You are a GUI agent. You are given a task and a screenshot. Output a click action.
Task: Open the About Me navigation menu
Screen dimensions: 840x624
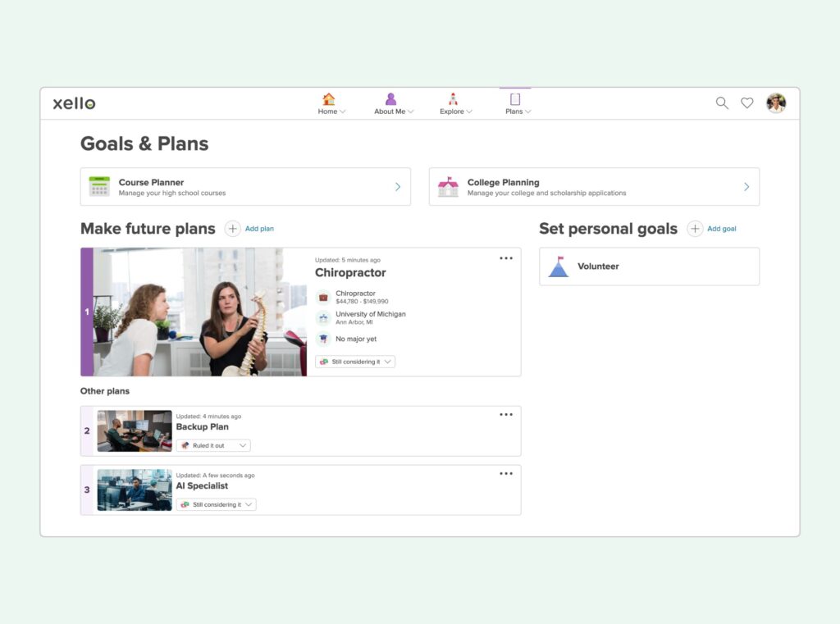(x=393, y=104)
